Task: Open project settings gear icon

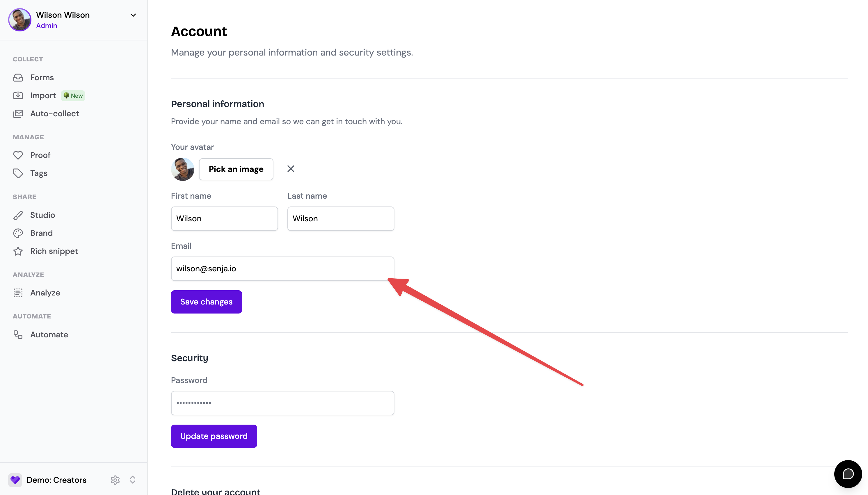Action: click(115, 480)
